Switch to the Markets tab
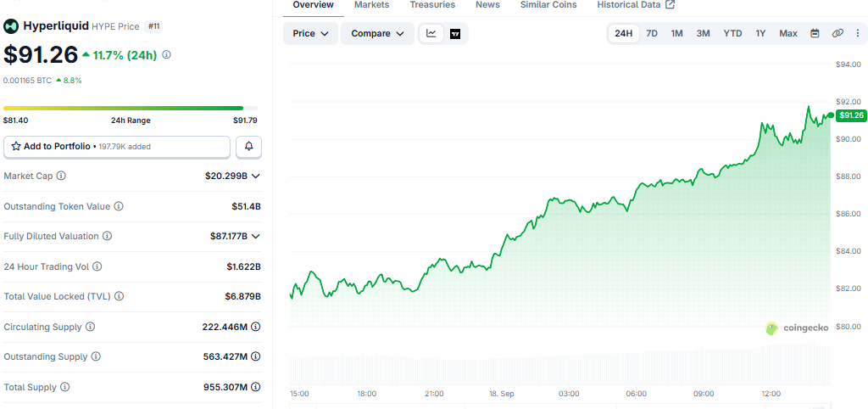The image size is (868, 409). click(372, 5)
